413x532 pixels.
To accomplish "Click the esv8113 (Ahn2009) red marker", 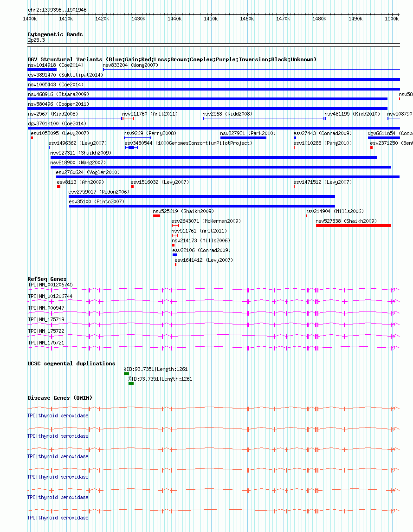I will [58, 187].
